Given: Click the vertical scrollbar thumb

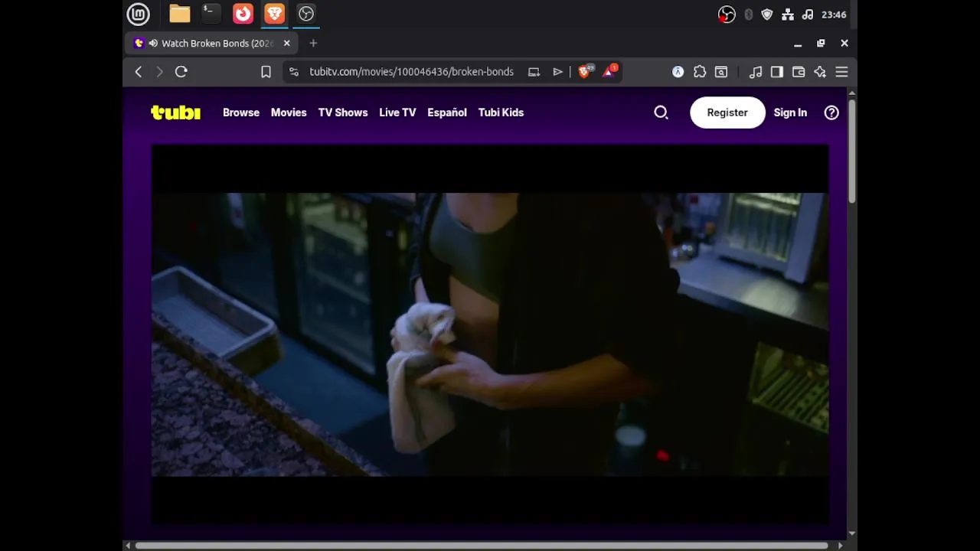Looking at the screenshot, I should (851, 151).
